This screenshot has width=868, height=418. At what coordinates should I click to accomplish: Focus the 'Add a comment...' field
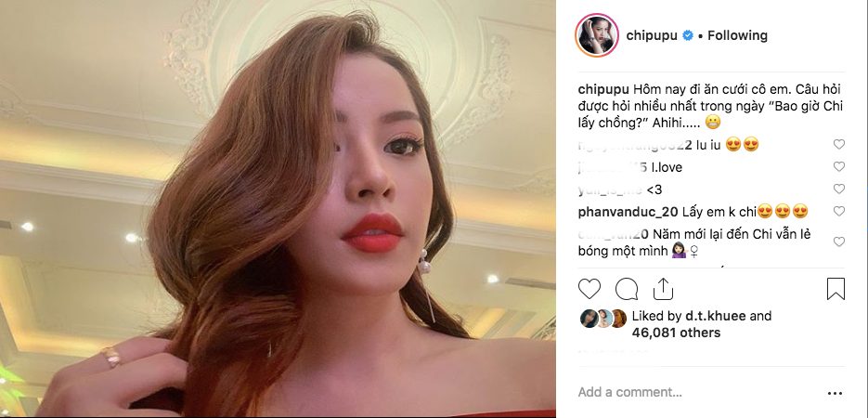(630, 393)
